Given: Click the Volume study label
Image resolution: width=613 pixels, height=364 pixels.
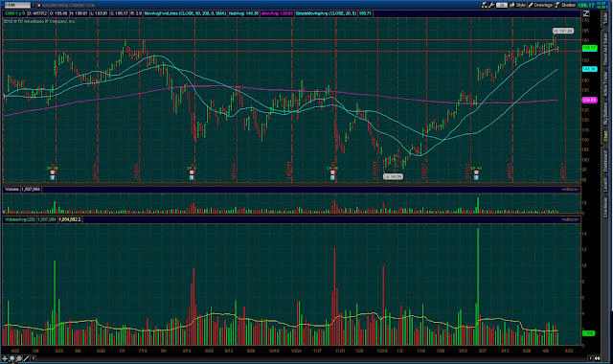Looking at the screenshot, I should (x=11, y=190).
